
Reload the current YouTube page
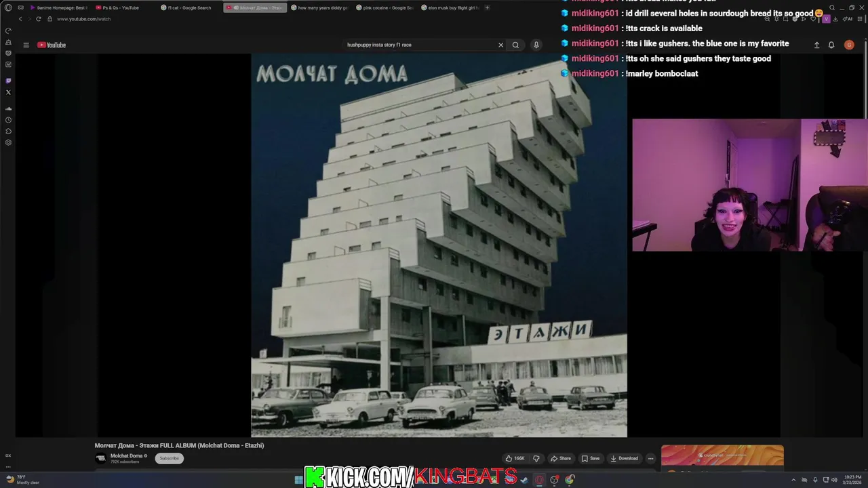(x=39, y=19)
